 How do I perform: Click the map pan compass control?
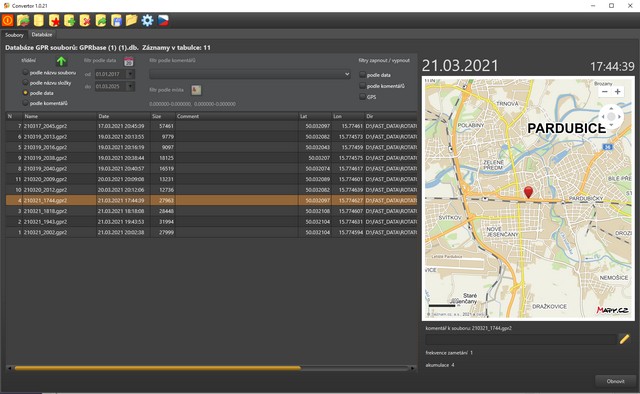coord(611,117)
